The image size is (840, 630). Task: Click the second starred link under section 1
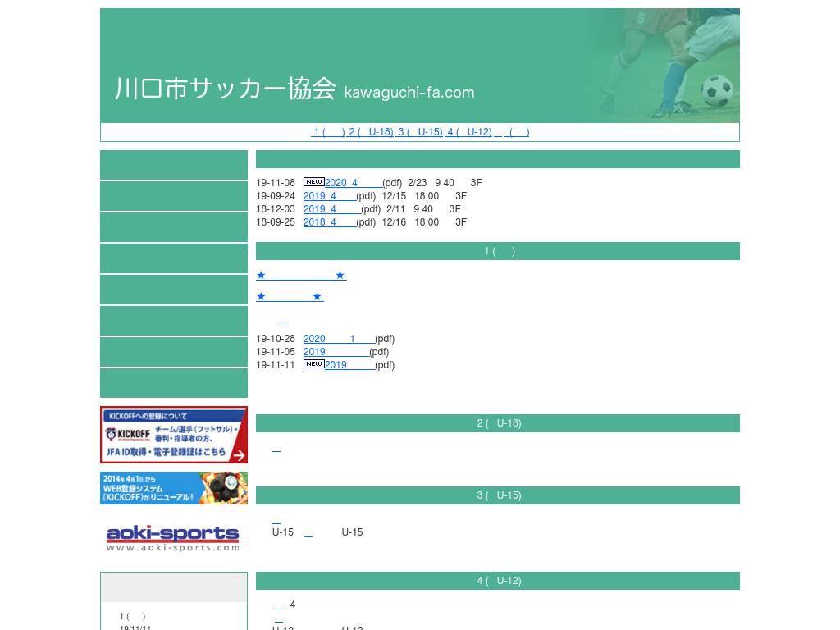click(290, 297)
